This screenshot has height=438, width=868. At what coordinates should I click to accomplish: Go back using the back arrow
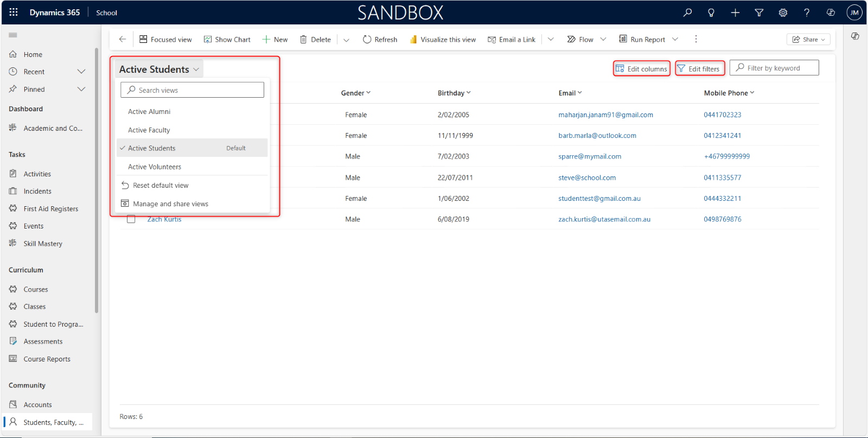pyautogui.click(x=123, y=39)
